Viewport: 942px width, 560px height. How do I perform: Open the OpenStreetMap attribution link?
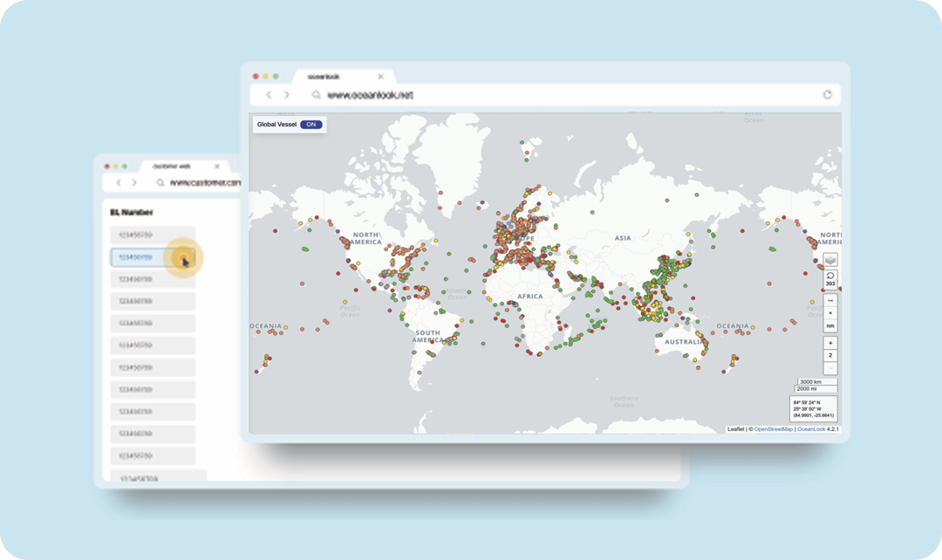773,429
